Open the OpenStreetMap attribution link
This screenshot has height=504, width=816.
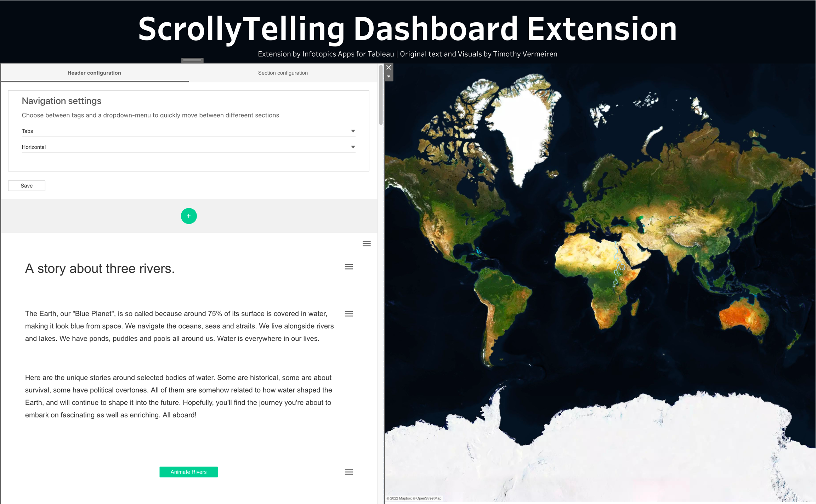tap(429, 498)
